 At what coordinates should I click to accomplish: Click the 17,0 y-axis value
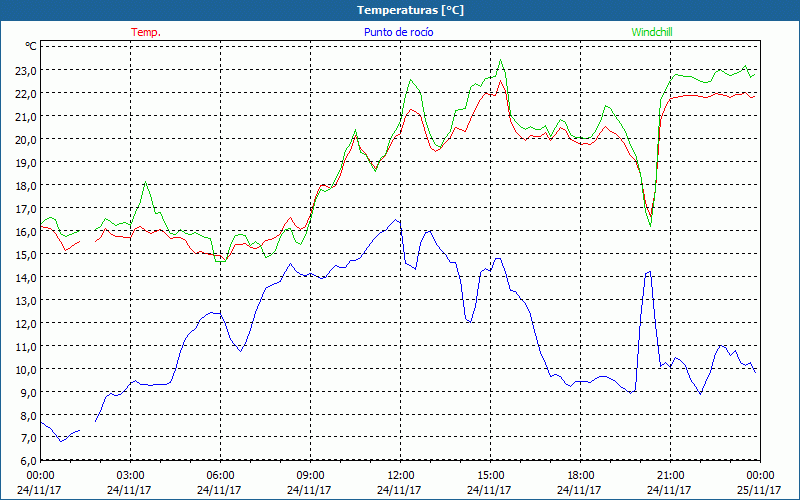(26, 208)
